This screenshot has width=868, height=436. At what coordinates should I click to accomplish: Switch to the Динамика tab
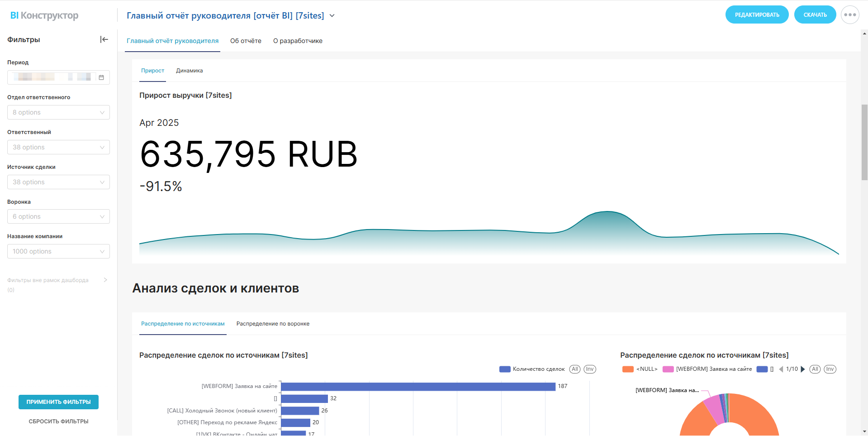(189, 71)
